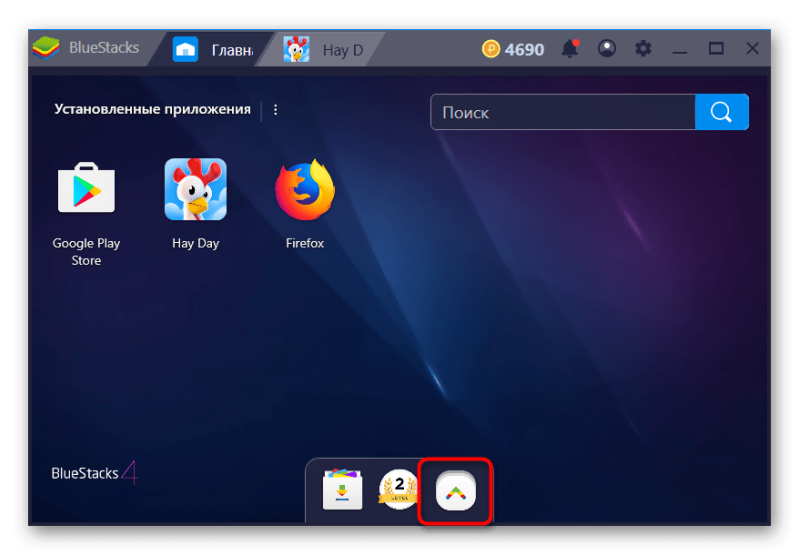Open the App Center download icon in dock

[x=343, y=489]
